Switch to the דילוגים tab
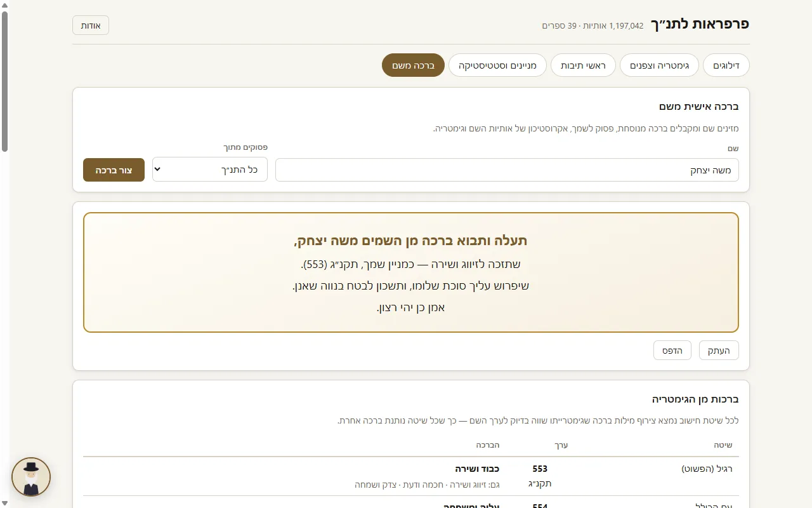 [726, 65]
